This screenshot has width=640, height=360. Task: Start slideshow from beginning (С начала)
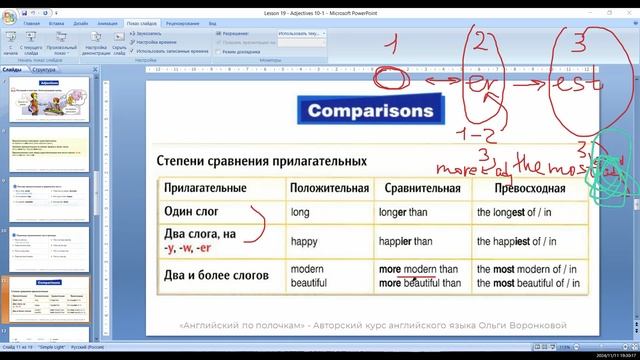click(11, 43)
